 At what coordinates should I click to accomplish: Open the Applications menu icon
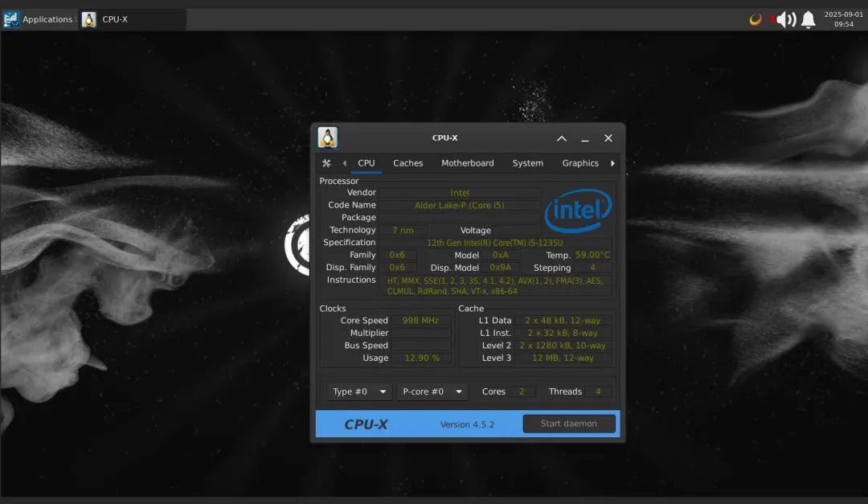11,19
